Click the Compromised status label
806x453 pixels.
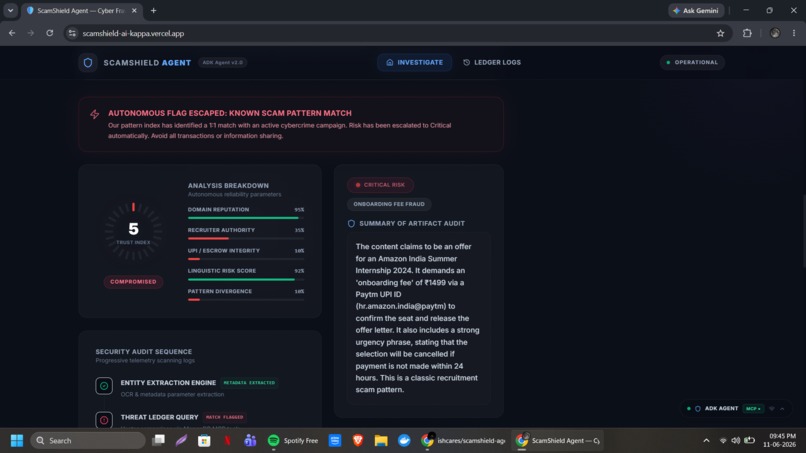tap(133, 282)
